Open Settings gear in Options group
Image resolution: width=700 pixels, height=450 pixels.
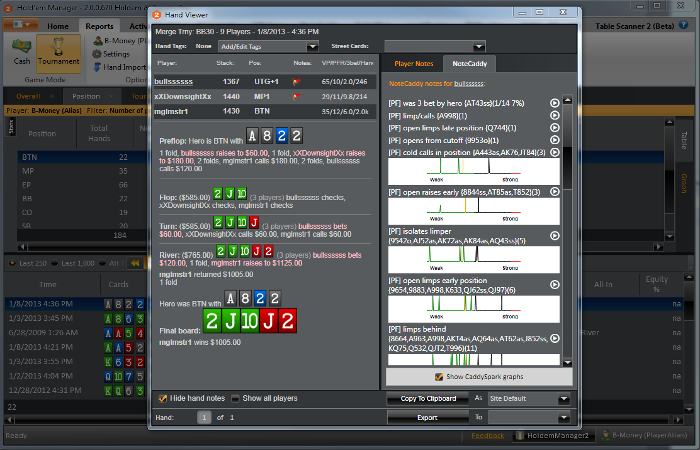coord(97,54)
